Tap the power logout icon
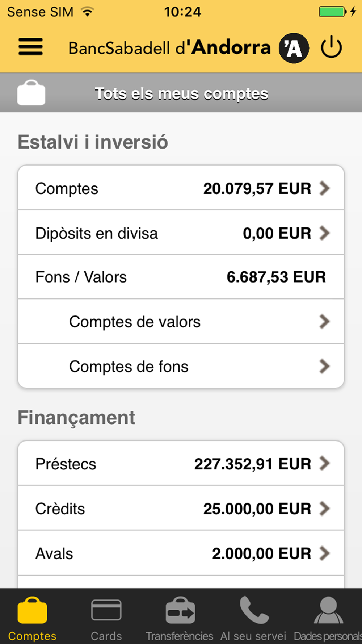Screen dimensions: 362x644 coord(331,48)
